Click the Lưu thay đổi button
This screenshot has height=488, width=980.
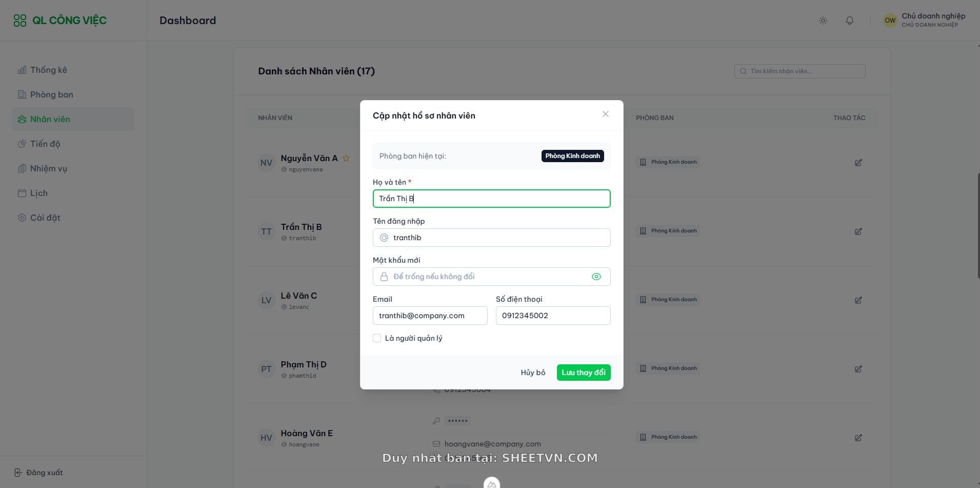pos(583,373)
